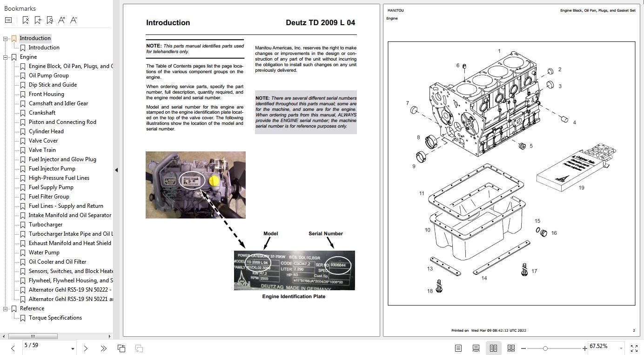Collapse the Reference bookmark group
The height and width of the screenshot is (355, 644).
point(6,309)
